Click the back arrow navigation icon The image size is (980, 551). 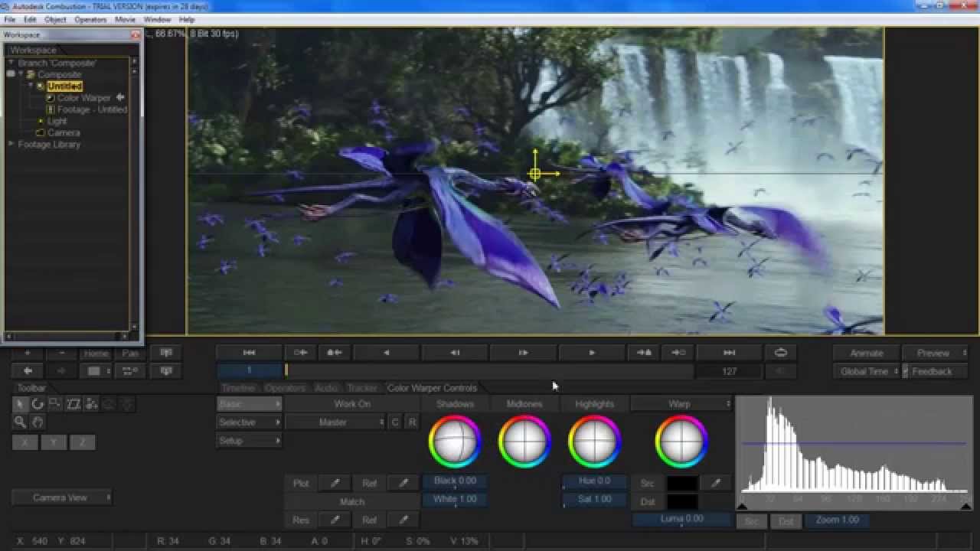(x=27, y=371)
